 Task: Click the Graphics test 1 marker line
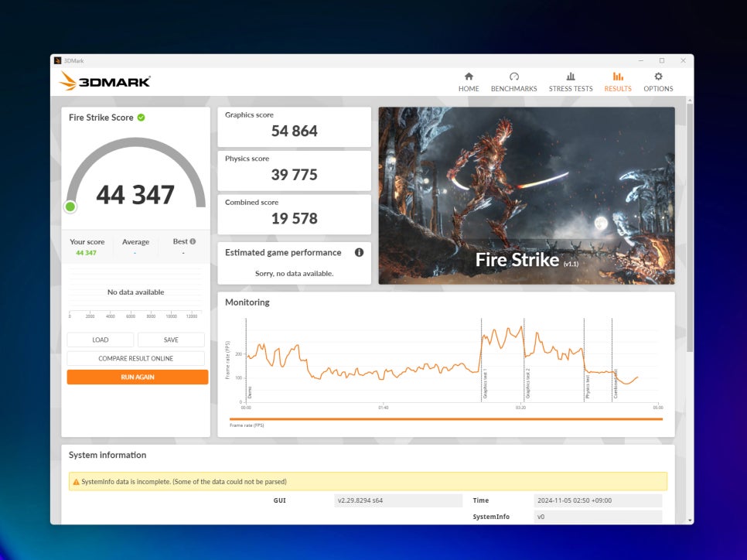(481, 360)
